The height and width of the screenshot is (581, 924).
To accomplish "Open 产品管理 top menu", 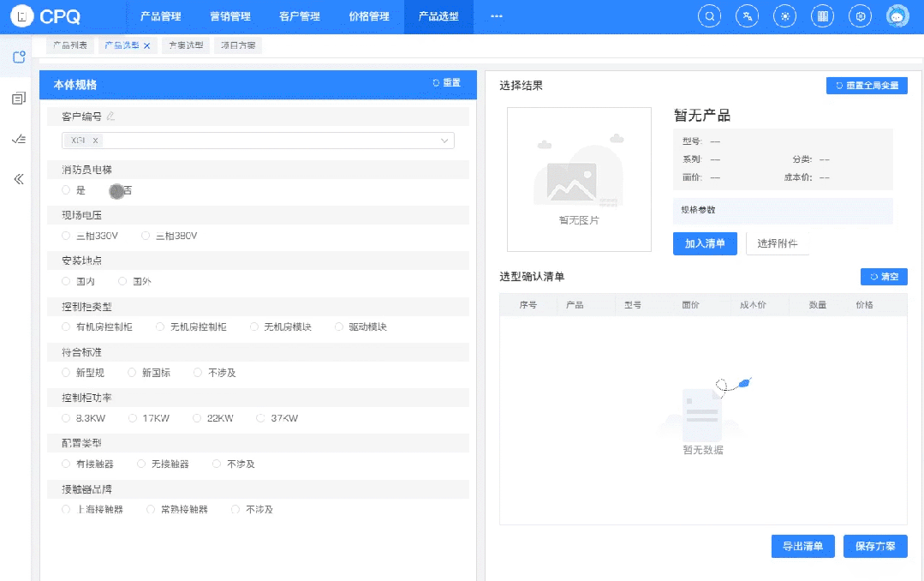I will click(160, 16).
